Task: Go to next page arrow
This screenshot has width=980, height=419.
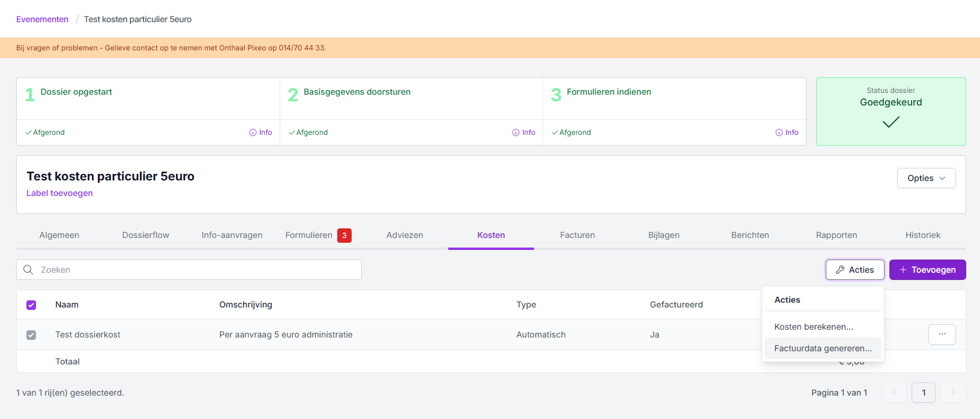Action: (953, 393)
